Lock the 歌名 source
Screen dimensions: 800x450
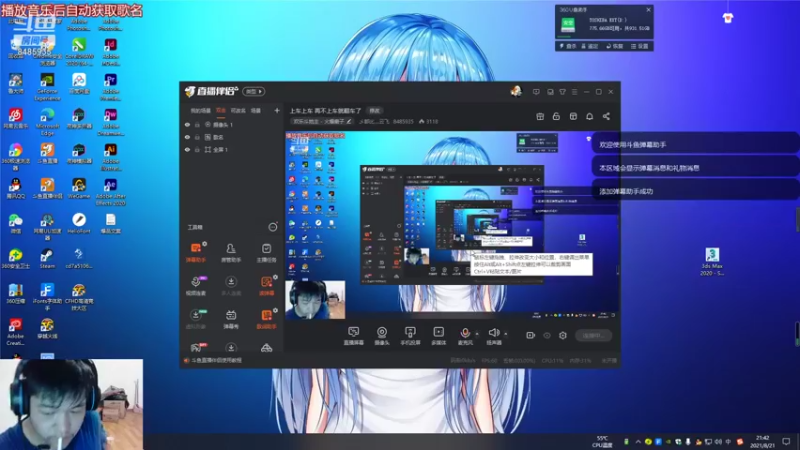point(197,137)
